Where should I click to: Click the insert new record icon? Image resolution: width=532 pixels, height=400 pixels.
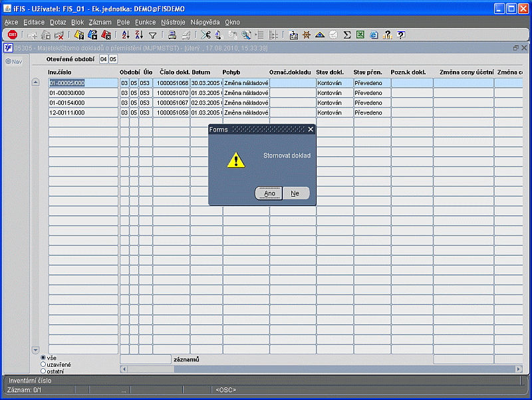(33, 35)
